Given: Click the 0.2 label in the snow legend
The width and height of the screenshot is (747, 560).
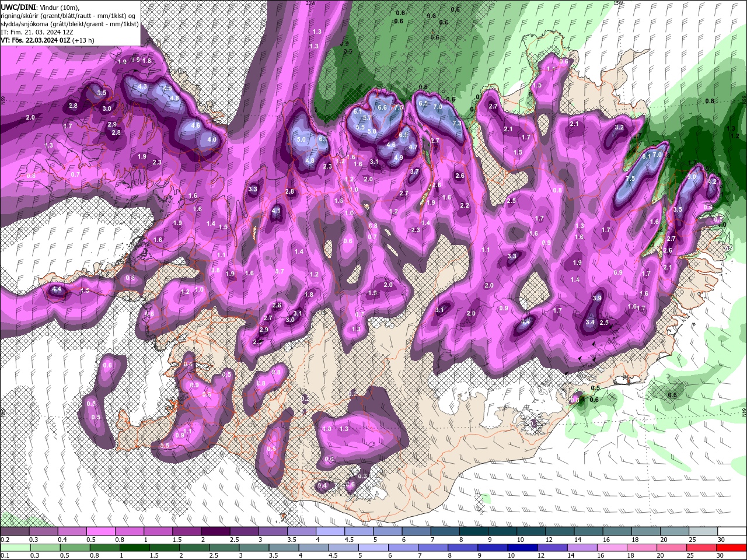Looking at the screenshot, I should pyautogui.click(x=5, y=540).
